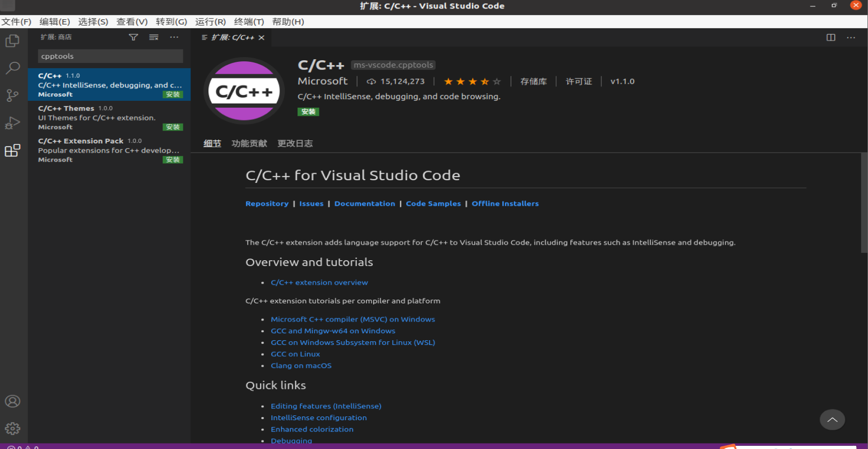
Task: Select C/C++ Extension Pack in list
Action: [x=109, y=150]
